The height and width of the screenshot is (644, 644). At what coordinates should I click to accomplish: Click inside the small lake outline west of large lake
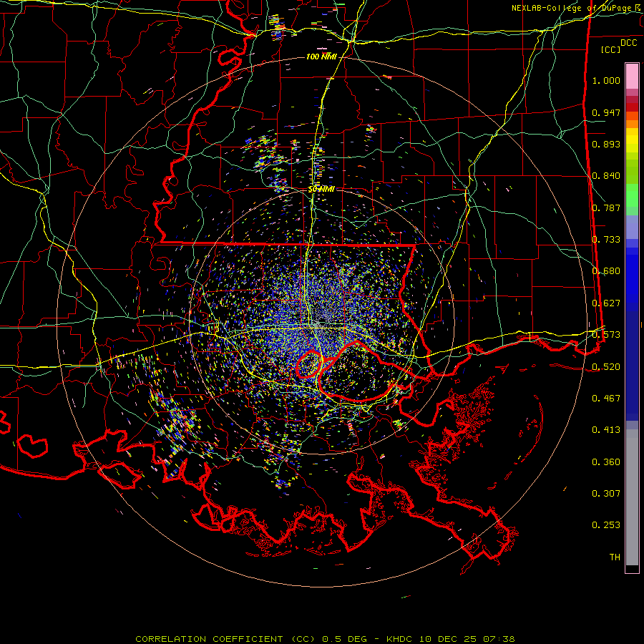click(309, 364)
